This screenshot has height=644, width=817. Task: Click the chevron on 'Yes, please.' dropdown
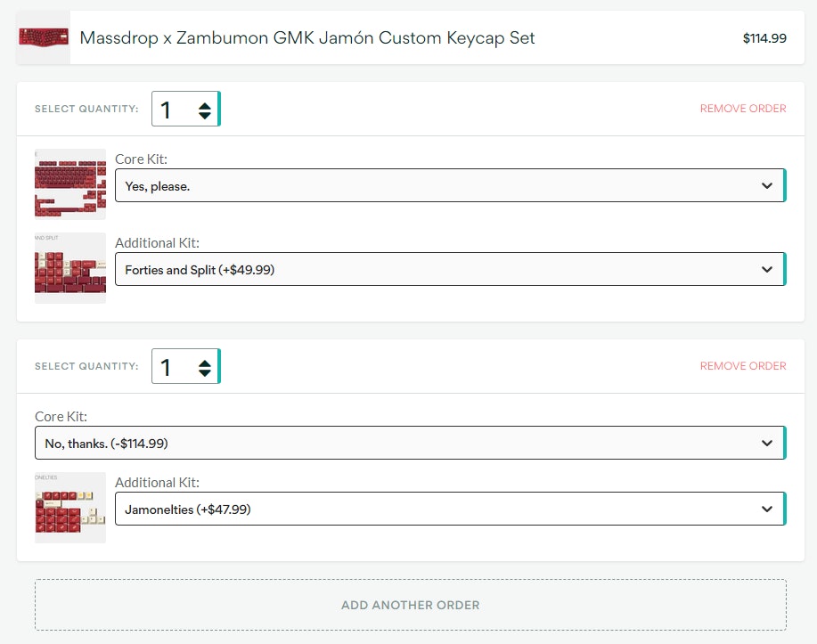point(767,186)
